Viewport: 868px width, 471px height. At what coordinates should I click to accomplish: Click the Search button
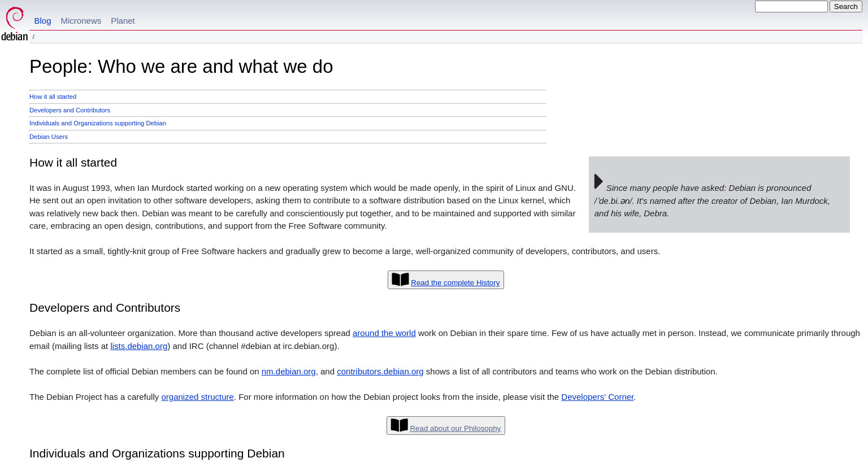[x=845, y=6]
